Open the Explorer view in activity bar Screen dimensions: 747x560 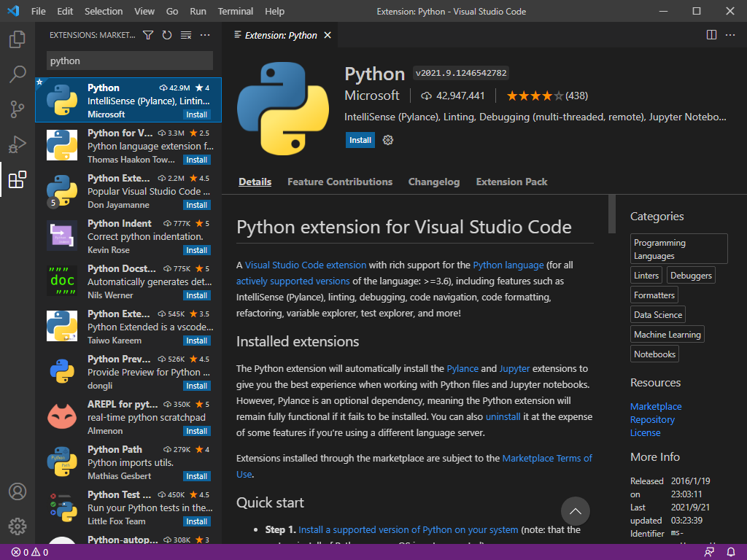[x=18, y=39]
